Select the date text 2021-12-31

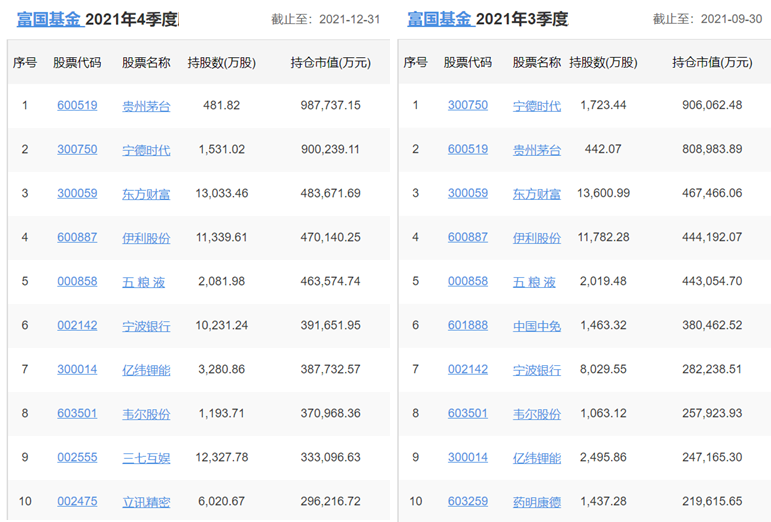(349, 19)
